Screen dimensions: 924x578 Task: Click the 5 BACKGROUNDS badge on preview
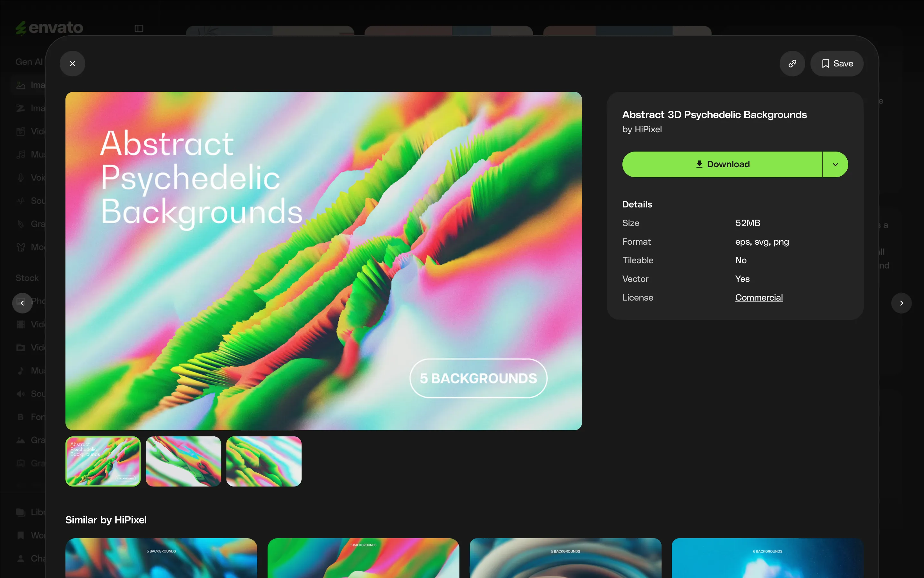point(478,379)
